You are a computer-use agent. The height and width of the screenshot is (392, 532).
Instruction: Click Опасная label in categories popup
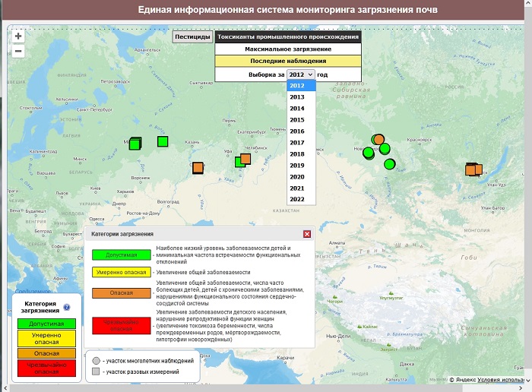pyautogui.click(x=122, y=293)
